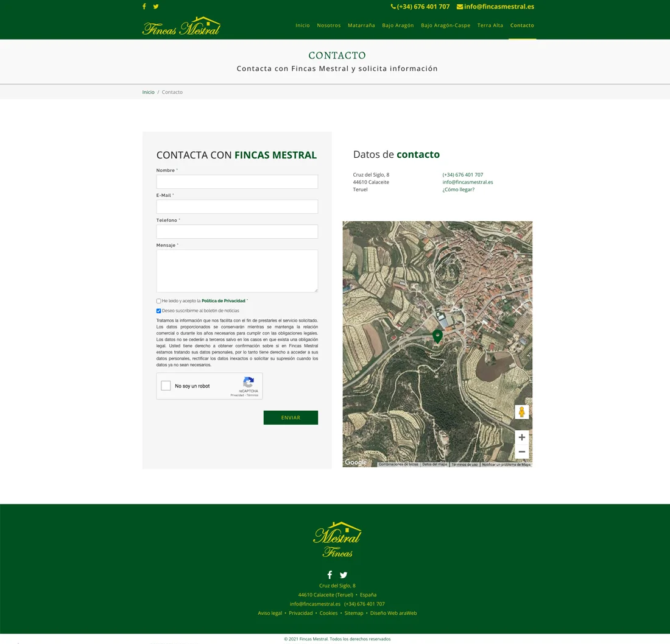Open the Facebook icon in top header
Screen dimensions: 670x644
point(144,7)
